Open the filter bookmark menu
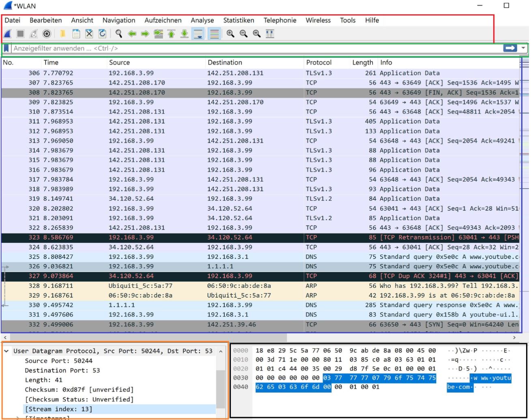Viewport: 531px width, 420px height. tap(6, 48)
